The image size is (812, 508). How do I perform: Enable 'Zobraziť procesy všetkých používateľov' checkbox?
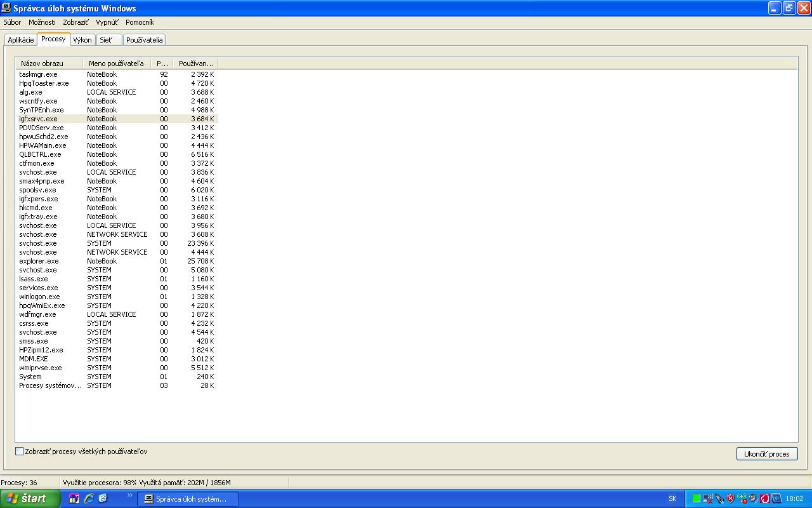coord(19,451)
